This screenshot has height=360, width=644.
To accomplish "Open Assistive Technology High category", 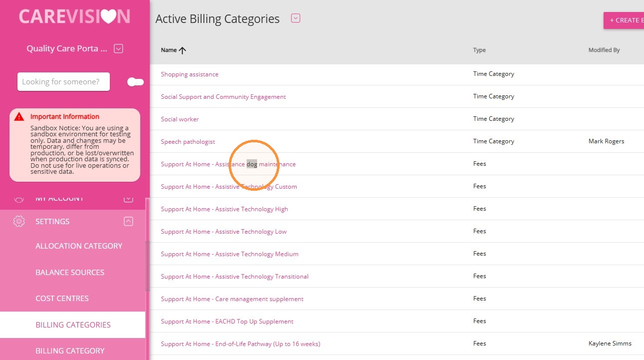I will coord(224,209).
